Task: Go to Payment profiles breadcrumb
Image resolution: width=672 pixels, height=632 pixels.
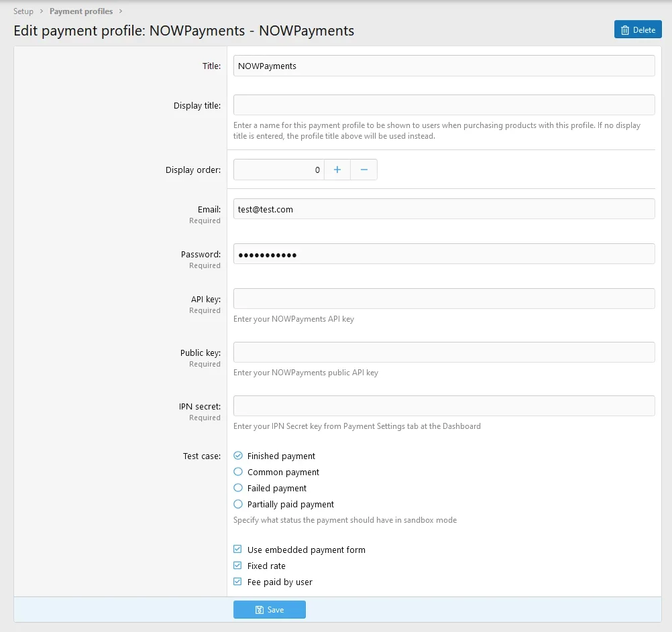Action: [x=81, y=11]
